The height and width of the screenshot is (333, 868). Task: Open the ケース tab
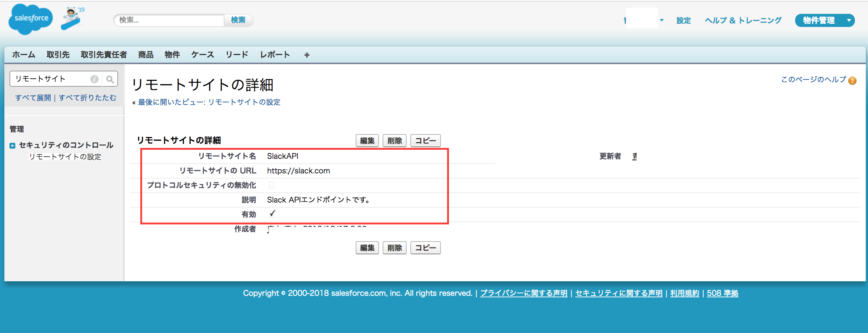[203, 55]
